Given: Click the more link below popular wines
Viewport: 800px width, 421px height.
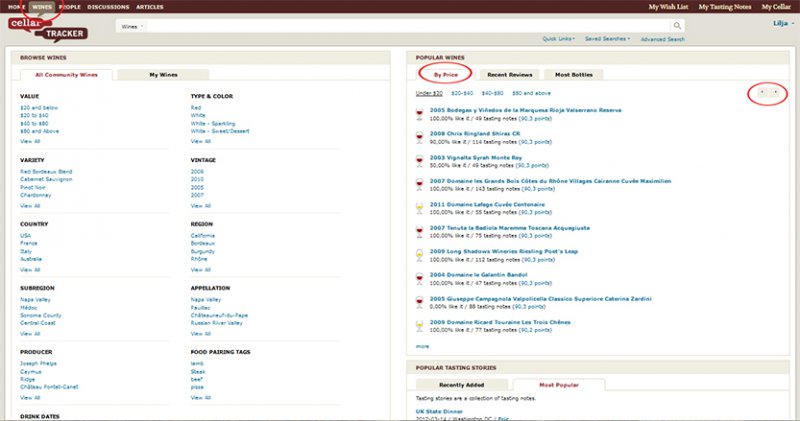Looking at the screenshot, I should tap(422, 346).
